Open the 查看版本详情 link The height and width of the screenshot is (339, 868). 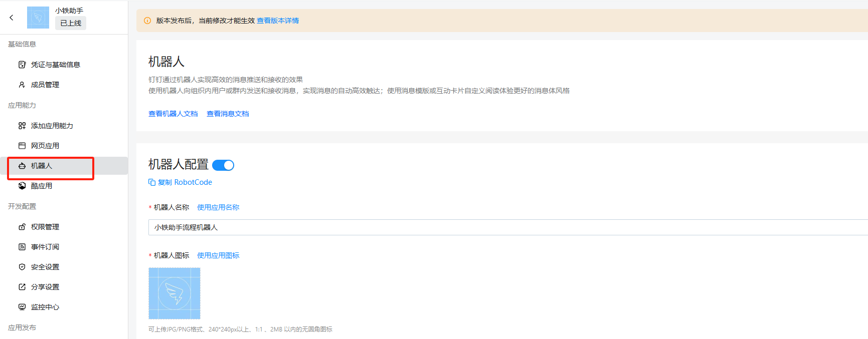pos(278,21)
